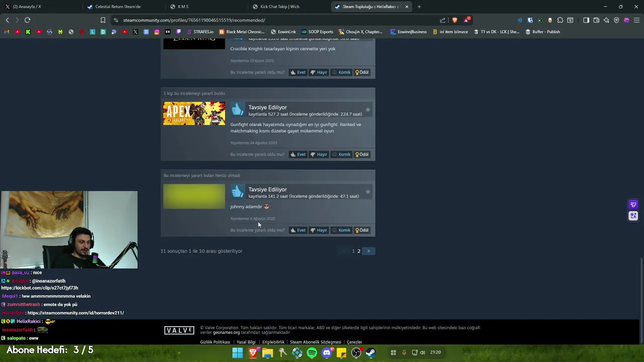Vote Hayır on the Apex Legends review

[x=318, y=154]
